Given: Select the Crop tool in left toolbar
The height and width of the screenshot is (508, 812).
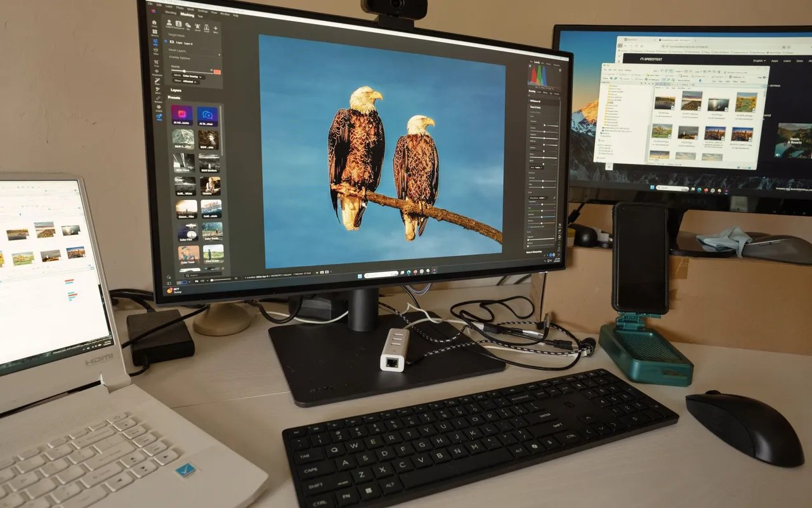Looking at the screenshot, I should [157, 63].
